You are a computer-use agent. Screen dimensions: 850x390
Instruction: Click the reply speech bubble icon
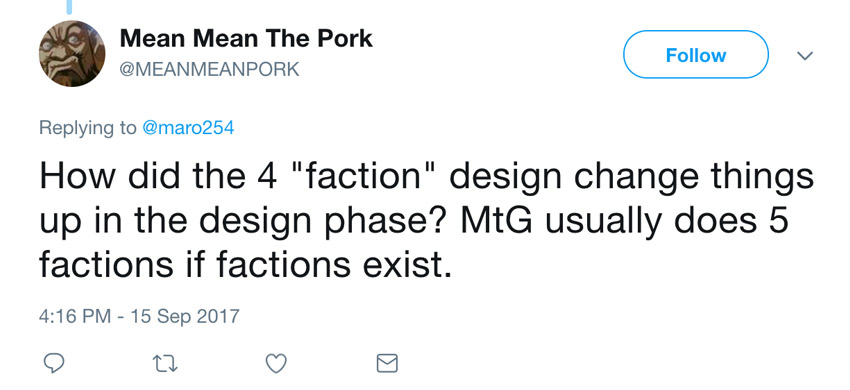(x=54, y=363)
